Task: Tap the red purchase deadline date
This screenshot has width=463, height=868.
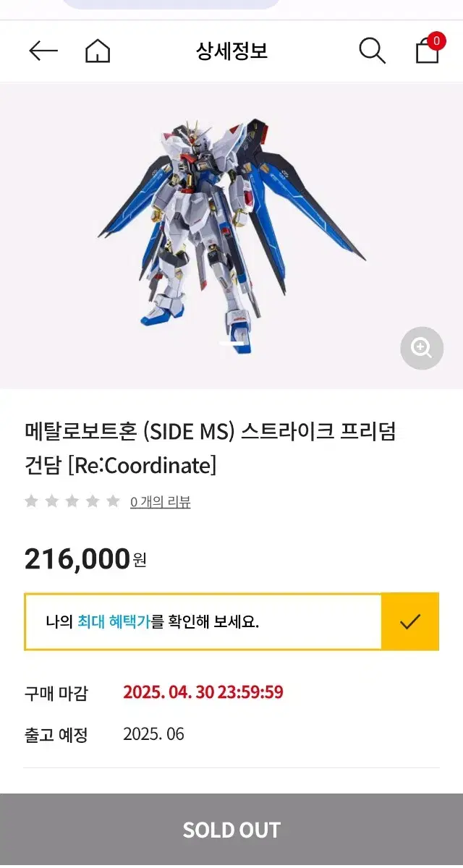Action: point(203,692)
